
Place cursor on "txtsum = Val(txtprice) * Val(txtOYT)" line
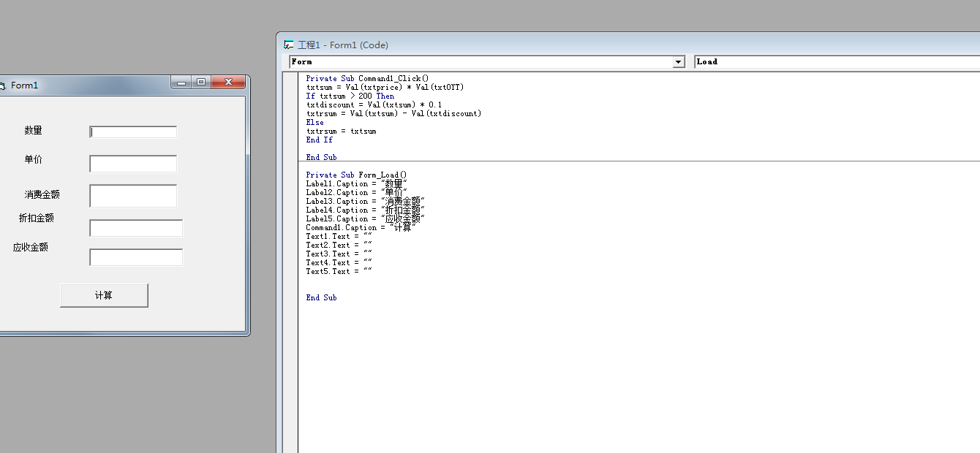(x=385, y=87)
